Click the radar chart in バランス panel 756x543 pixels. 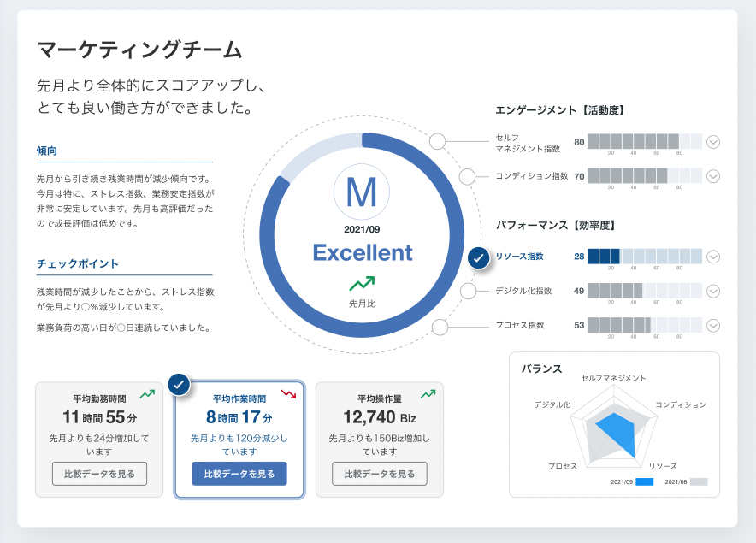(615, 424)
